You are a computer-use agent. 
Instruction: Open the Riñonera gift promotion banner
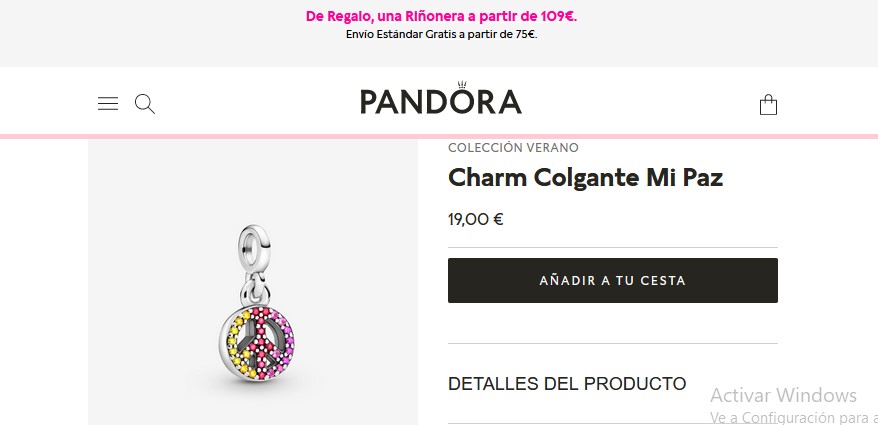[x=441, y=16]
